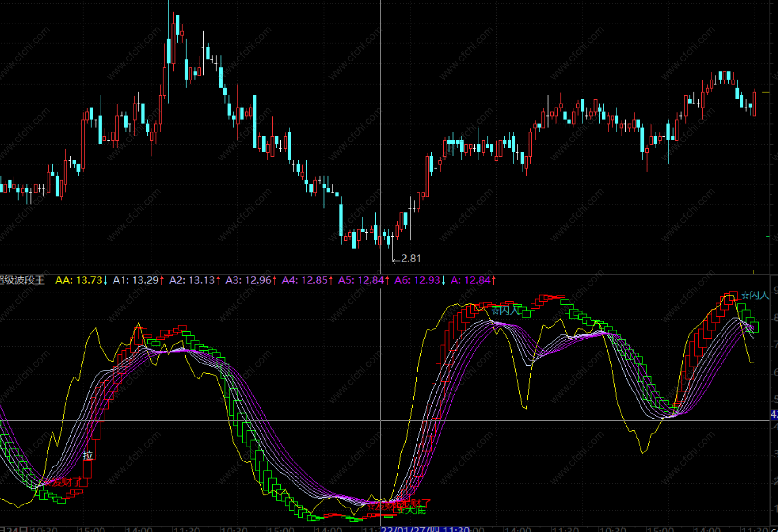The height and width of the screenshot is (532, 778).
Task: Select the A2: 13.13 indicator readout
Action: point(192,280)
